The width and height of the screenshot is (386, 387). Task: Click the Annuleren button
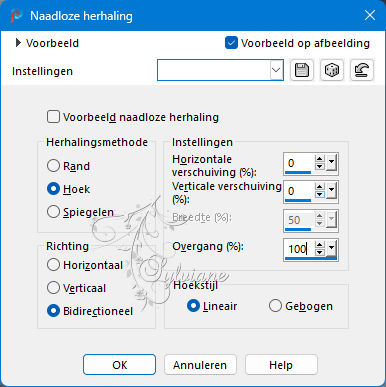pos(200,365)
